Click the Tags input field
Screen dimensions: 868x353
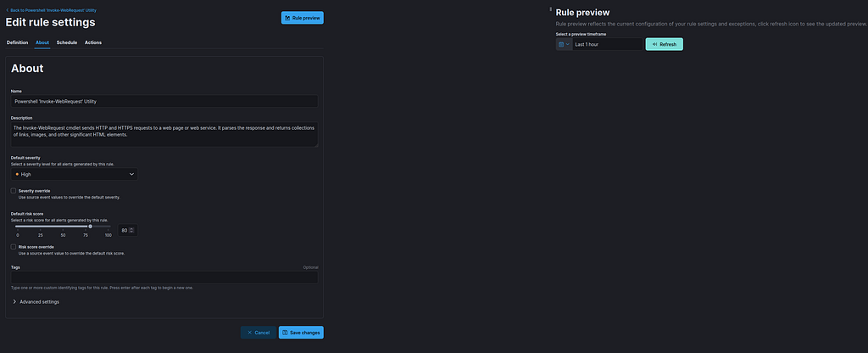pos(164,277)
